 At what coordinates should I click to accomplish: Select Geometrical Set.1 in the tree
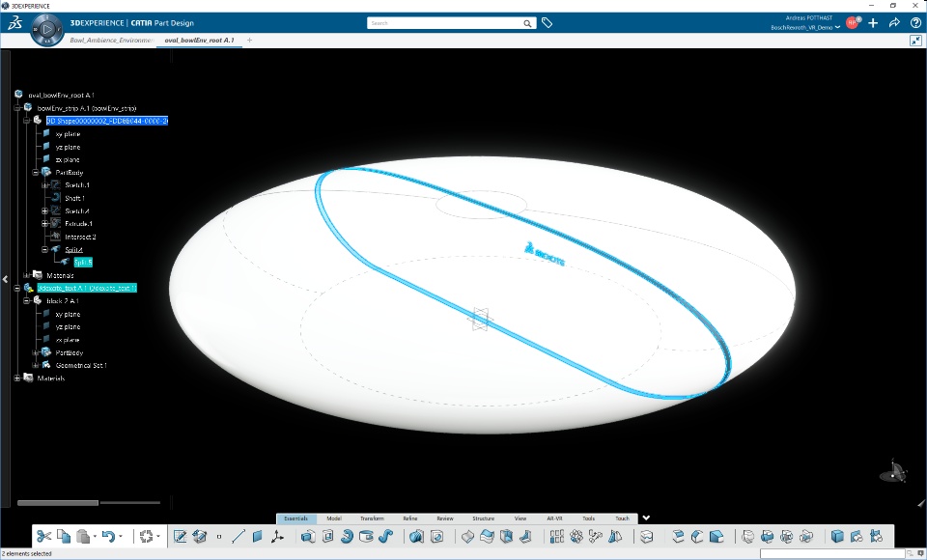pyautogui.click(x=81, y=366)
